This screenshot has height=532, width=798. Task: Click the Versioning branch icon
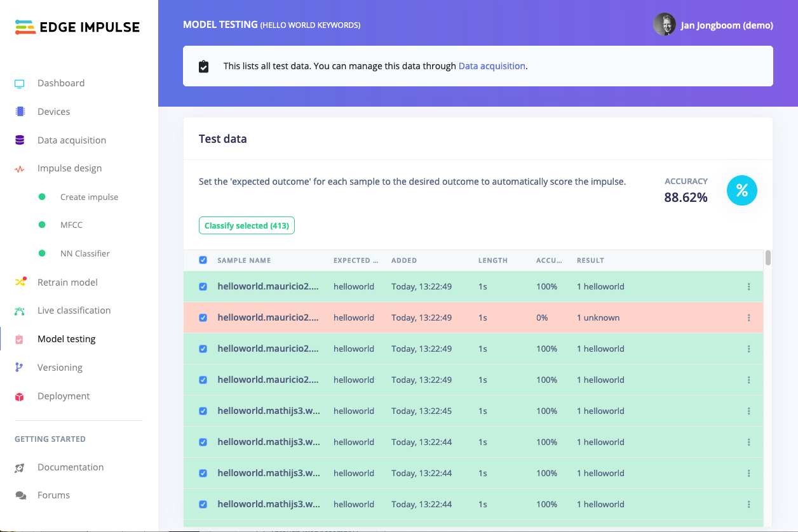tap(19, 368)
